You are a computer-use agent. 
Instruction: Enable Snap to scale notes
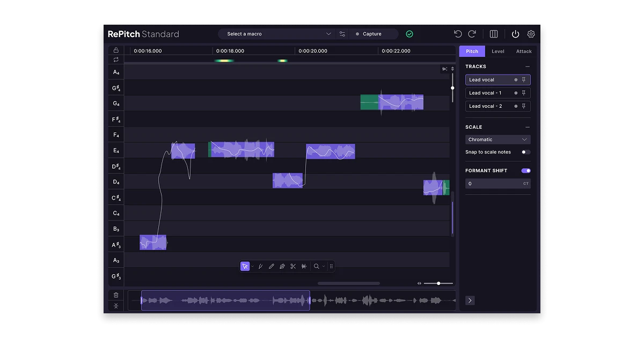click(x=525, y=152)
